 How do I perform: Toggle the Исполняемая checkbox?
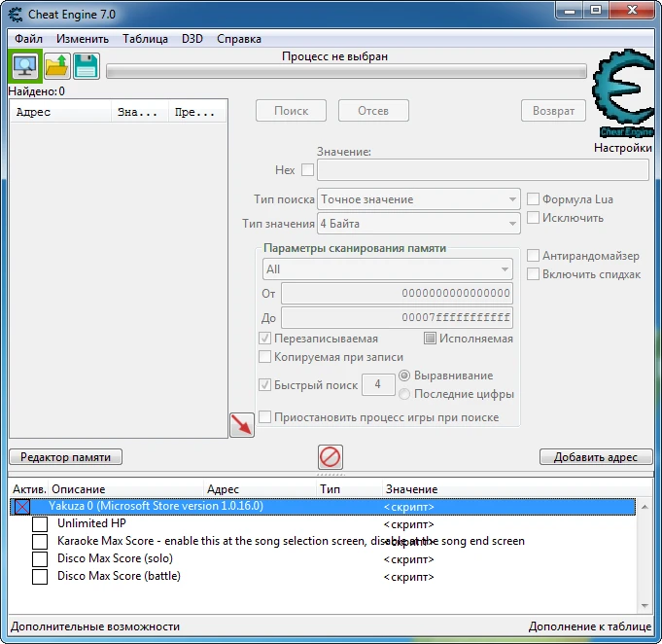[x=430, y=339]
